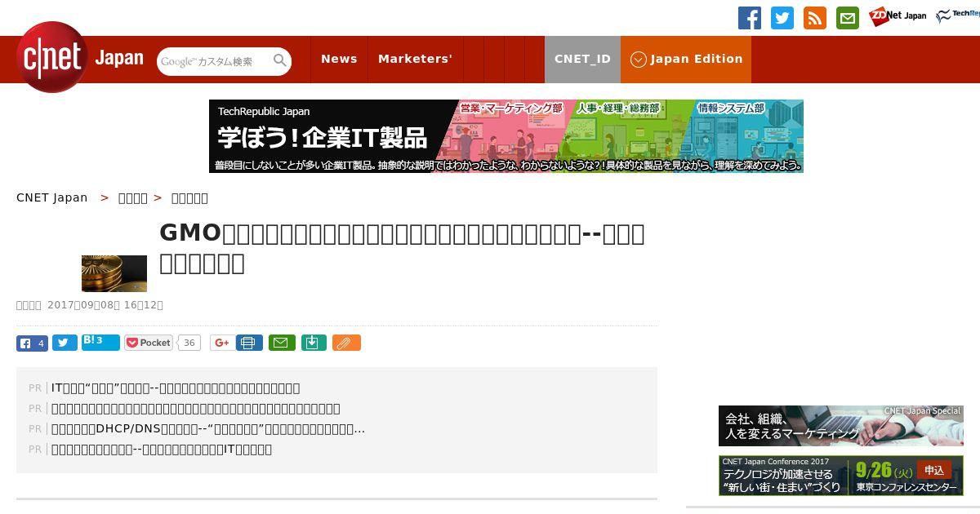Click the search magnifier icon
This screenshot has width=980, height=514.
[x=280, y=60]
